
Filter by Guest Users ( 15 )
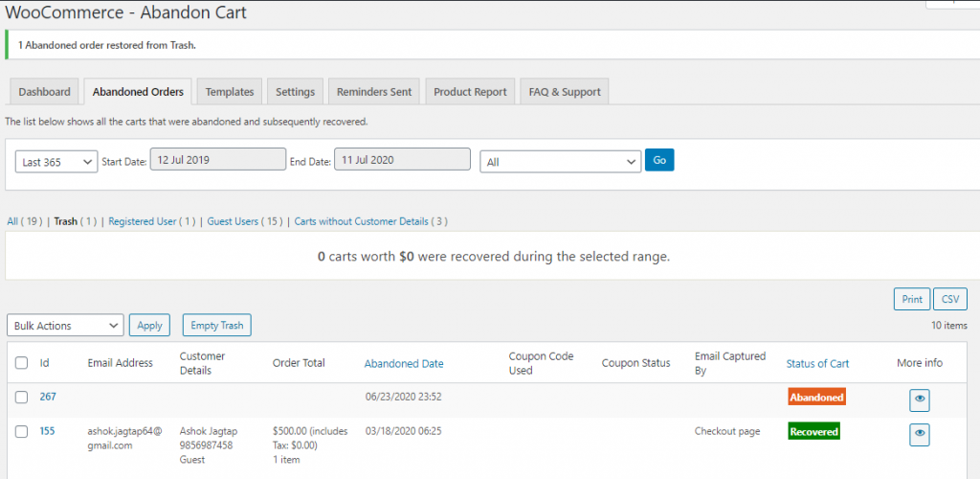(x=245, y=221)
